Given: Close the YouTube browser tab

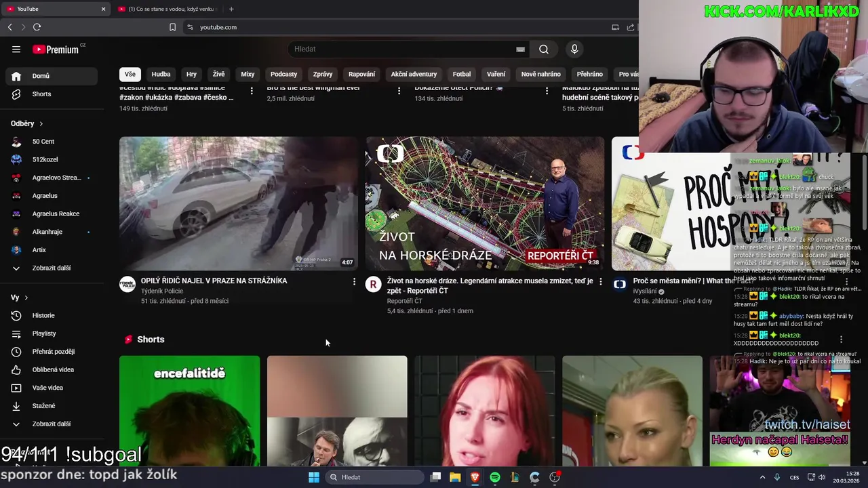Looking at the screenshot, I should pyautogui.click(x=103, y=9).
